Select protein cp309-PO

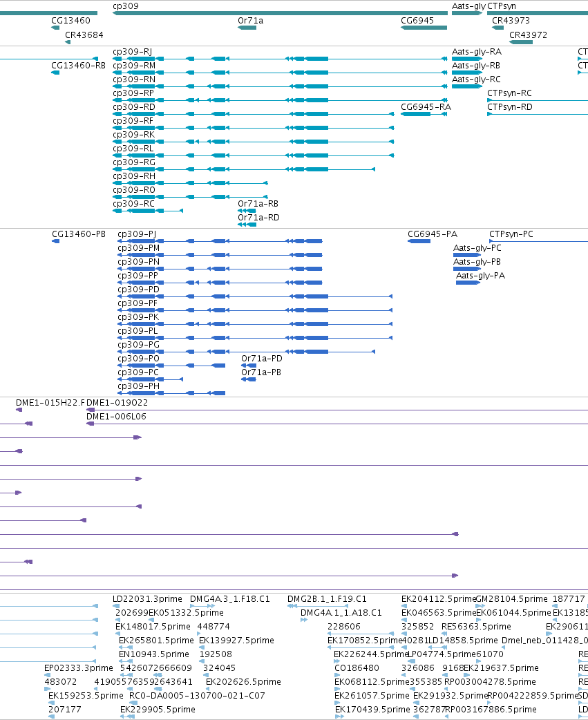click(139, 358)
